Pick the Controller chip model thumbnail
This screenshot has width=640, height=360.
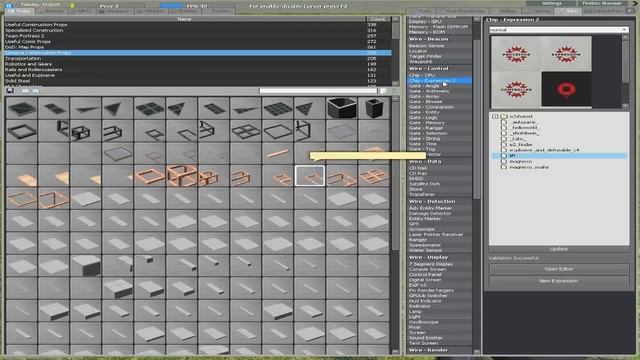coord(516,89)
